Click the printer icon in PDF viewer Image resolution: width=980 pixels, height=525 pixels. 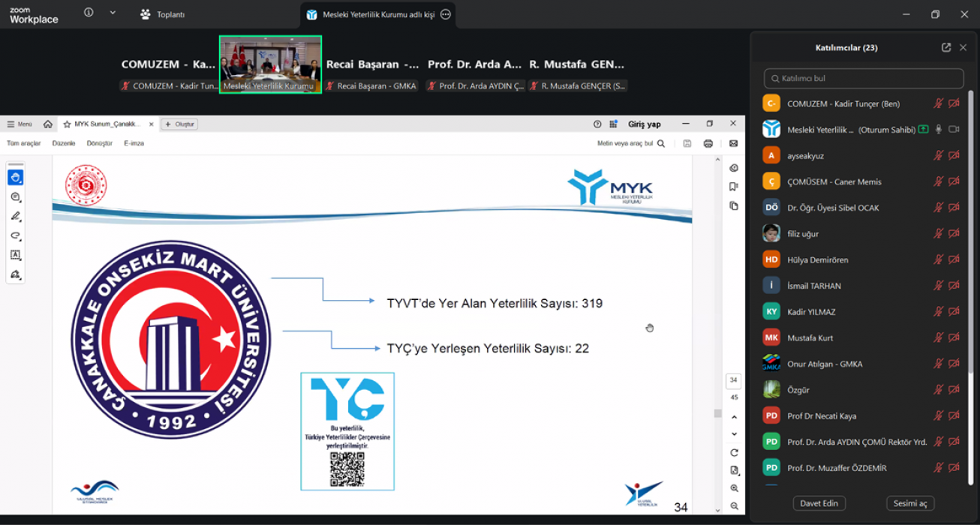[x=708, y=143]
